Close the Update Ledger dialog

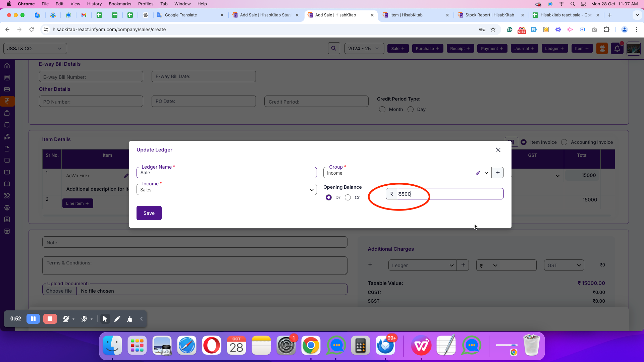(498, 150)
